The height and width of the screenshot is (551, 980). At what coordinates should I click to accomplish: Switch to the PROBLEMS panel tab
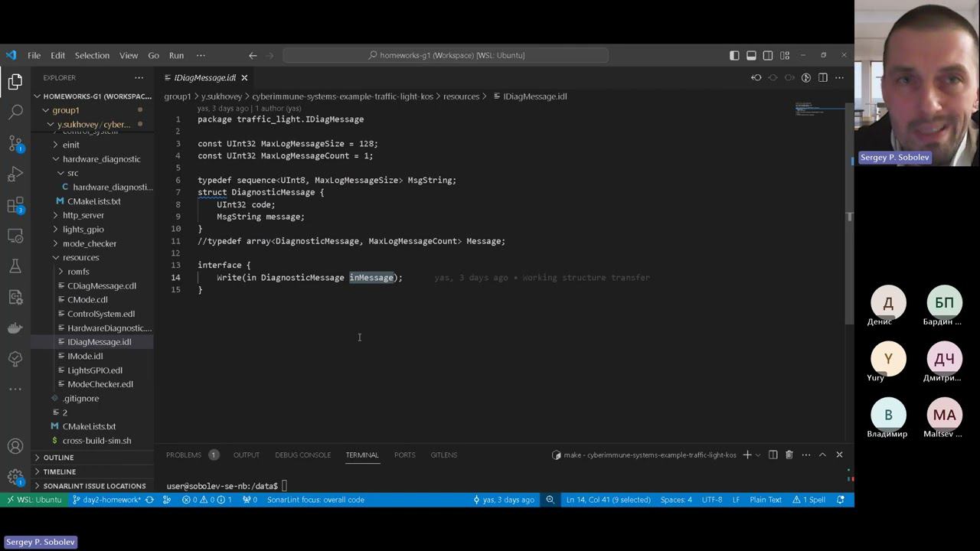tap(184, 455)
